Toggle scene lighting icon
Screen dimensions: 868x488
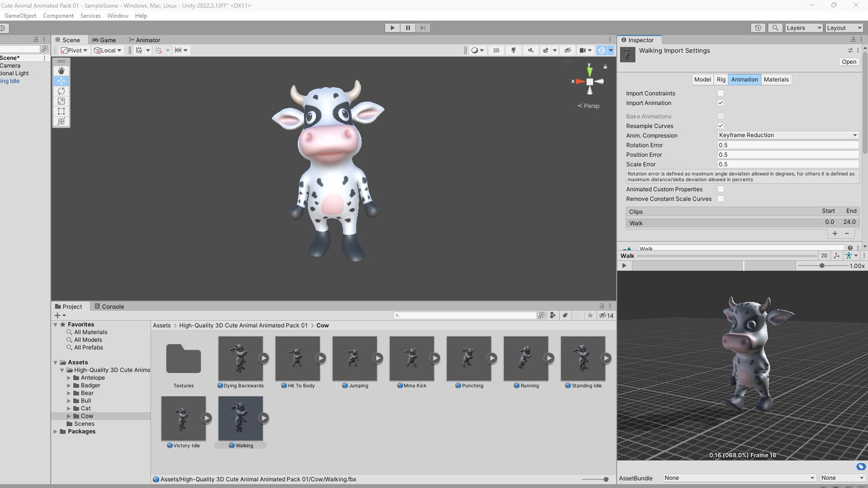click(x=514, y=50)
